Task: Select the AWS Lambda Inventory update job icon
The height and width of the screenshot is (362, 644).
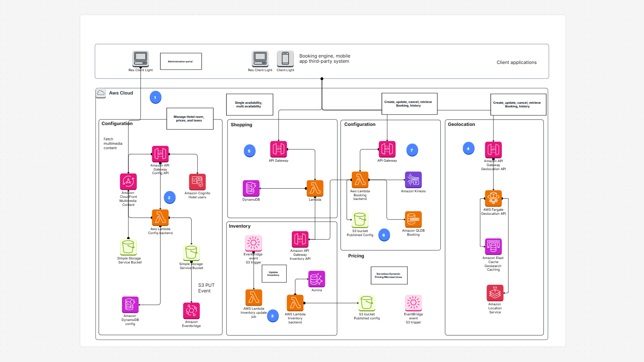Action: pyautogui.click(x=253, y=298)
